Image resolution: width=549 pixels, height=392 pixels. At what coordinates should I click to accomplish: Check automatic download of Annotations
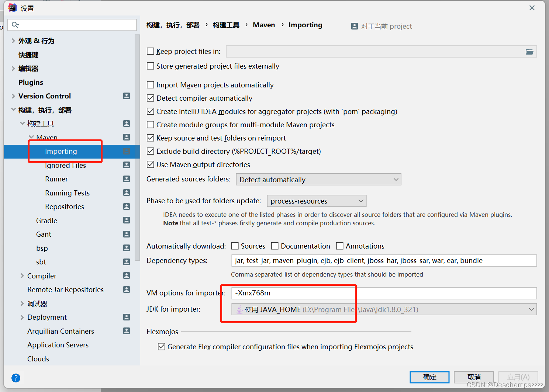coord(340,246)
